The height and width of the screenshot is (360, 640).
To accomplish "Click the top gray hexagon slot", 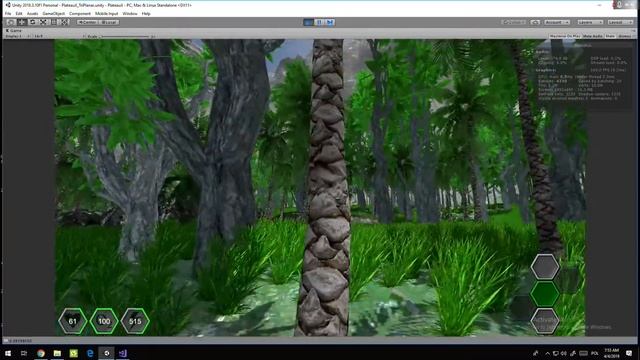I will pyautogui.click(x=545, y=267).
